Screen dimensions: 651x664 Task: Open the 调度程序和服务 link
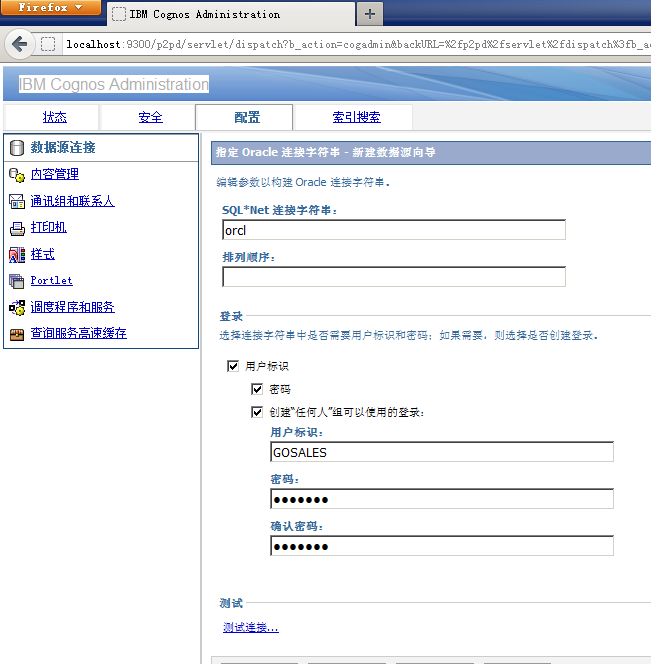pos(72,307)
